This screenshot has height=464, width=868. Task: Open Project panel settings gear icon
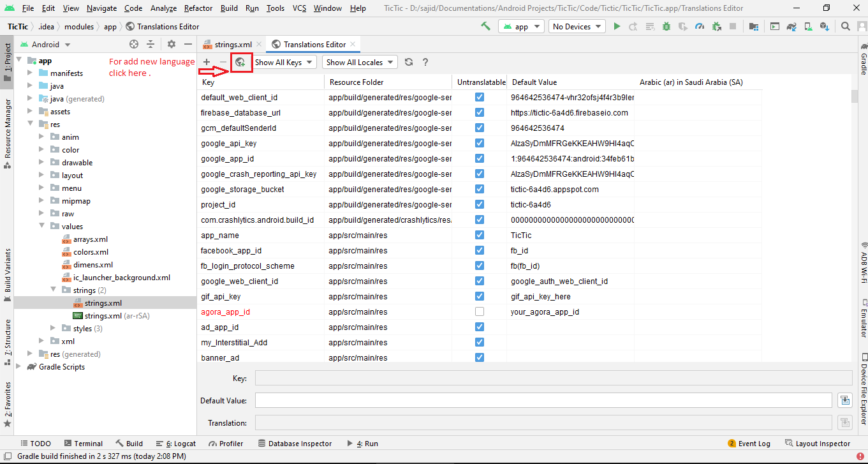(x=171, y=44)
